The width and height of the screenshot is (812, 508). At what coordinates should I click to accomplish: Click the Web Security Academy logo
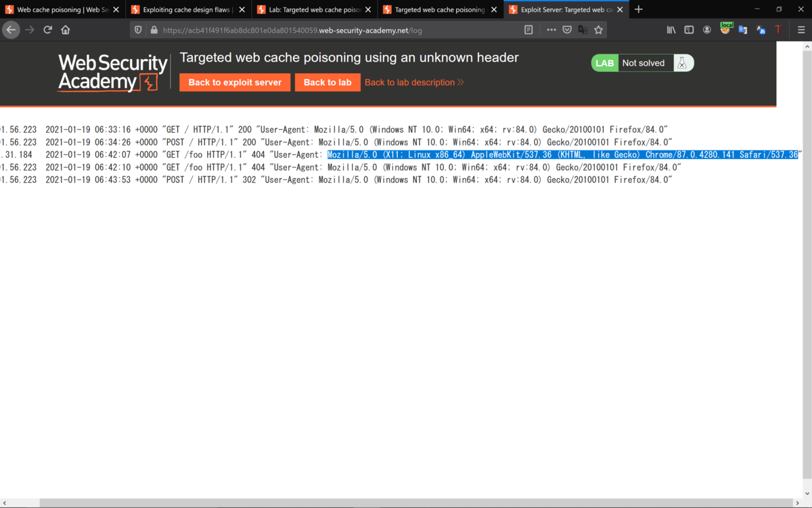[112, 72]
